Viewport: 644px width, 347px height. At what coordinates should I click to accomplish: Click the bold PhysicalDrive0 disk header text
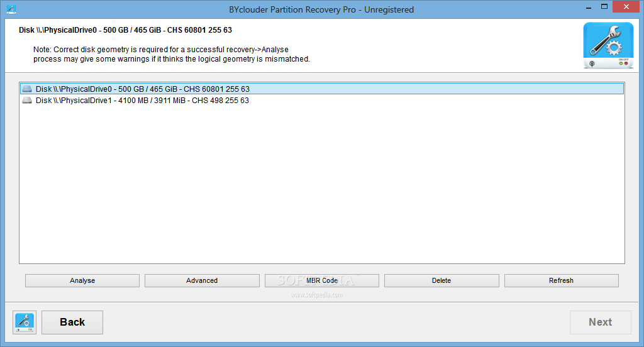click(x=125, y=30)
